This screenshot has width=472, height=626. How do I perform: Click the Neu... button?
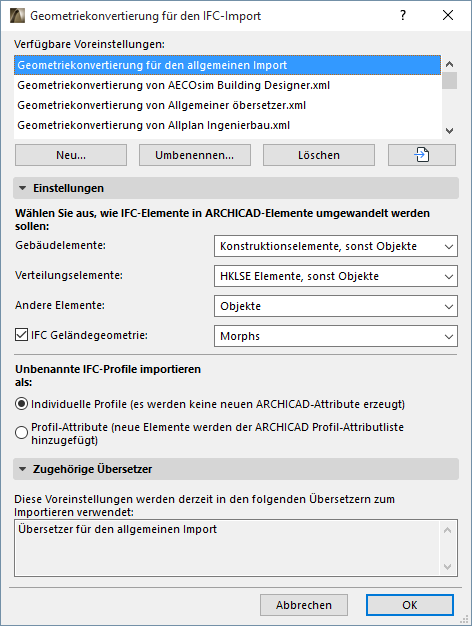[x=71, y=155]
